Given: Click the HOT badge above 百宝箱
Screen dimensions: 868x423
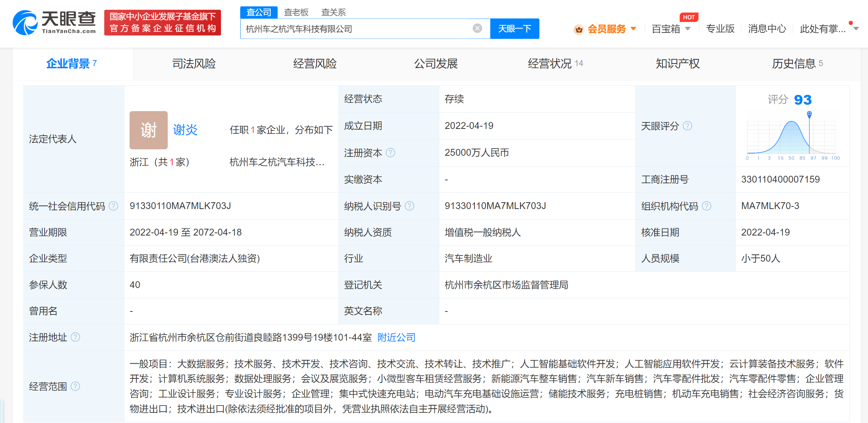Looking at the screenshot, I should tap(689, 17).
